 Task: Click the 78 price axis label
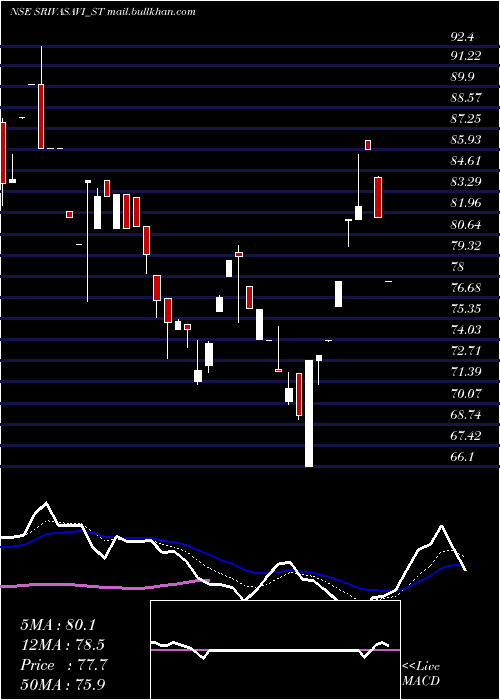[458, 267]
